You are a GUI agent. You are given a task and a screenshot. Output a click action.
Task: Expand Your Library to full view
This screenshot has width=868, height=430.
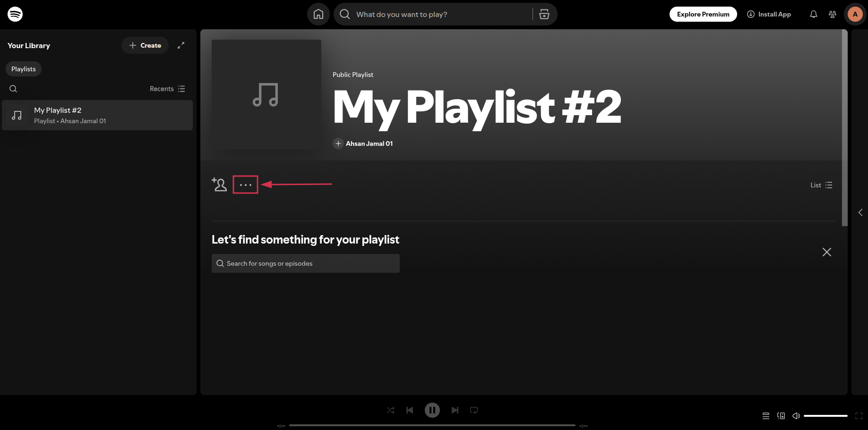181,45
